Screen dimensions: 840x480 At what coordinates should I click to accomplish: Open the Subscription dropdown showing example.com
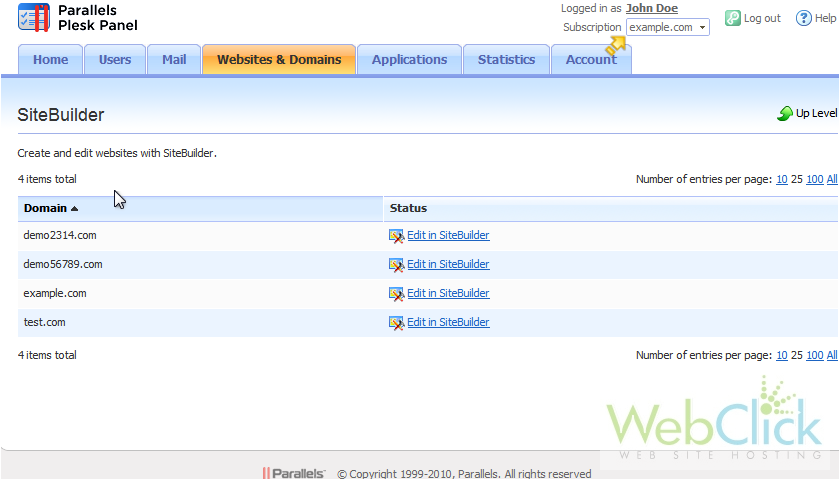(x=668, y=27)
